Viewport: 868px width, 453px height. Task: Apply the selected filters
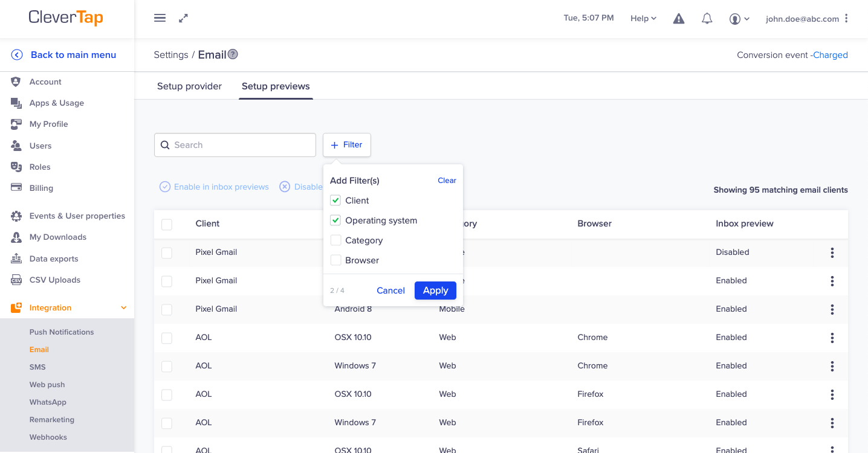pos(435,291)
